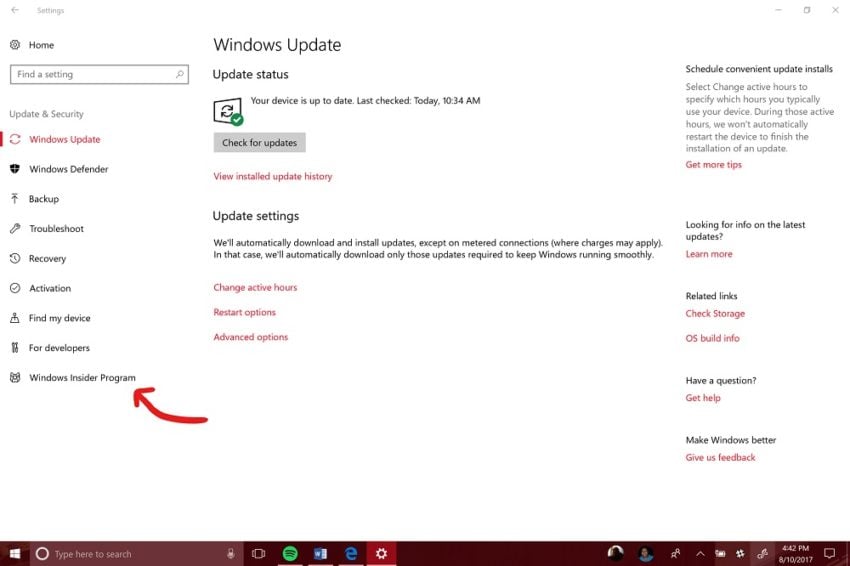Open the Advanced options link
850x566 pixels.
[x=250, y=337]
